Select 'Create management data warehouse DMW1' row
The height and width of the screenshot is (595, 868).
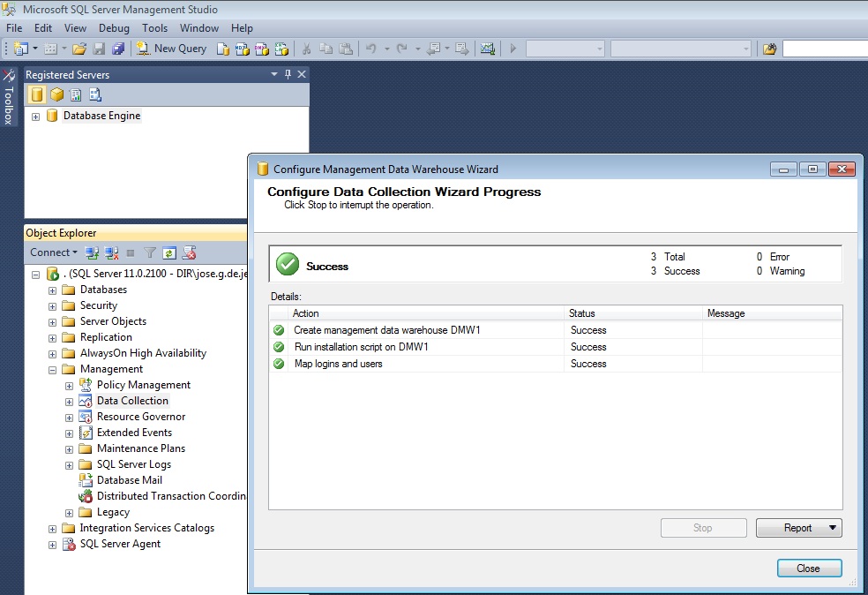(x=556, y=330)
